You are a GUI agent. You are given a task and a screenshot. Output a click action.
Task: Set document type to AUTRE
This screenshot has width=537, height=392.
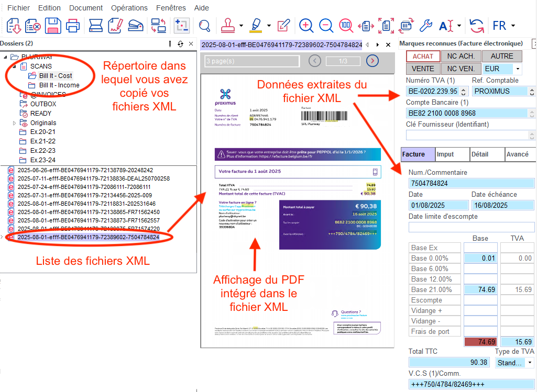click(x=502, y=56)
